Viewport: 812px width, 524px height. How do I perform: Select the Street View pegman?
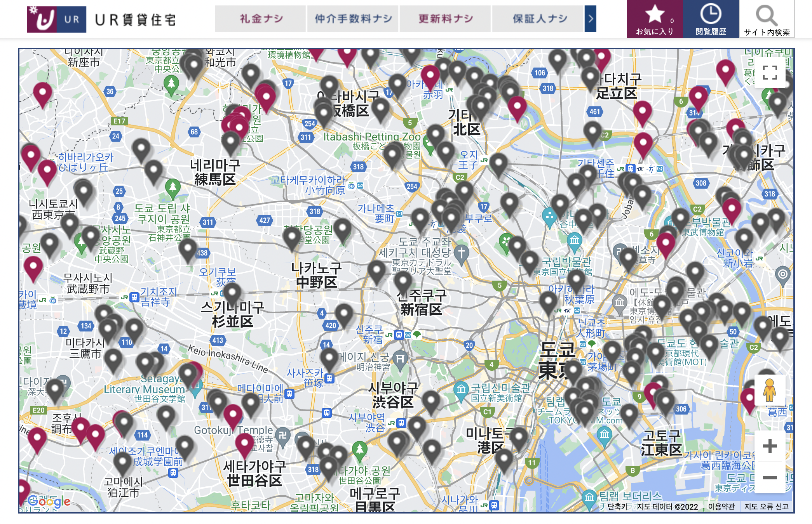click(x=769, y=390)
